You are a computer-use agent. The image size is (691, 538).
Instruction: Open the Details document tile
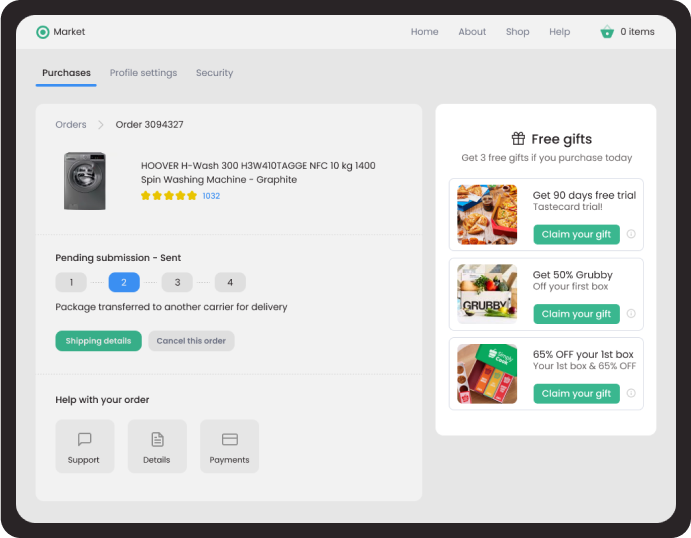coord(157,446)
